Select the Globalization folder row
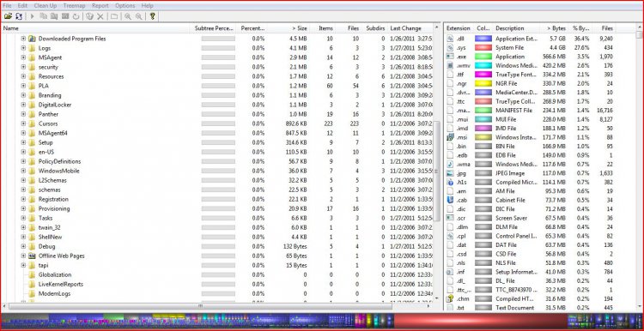The width and height of the screenshot is (644, 331). (218, 274)
